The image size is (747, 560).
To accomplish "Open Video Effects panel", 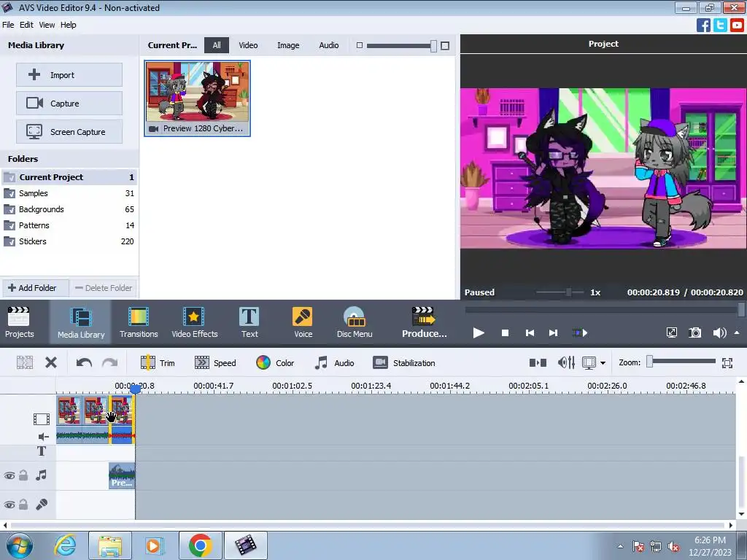I will point(194,322).
